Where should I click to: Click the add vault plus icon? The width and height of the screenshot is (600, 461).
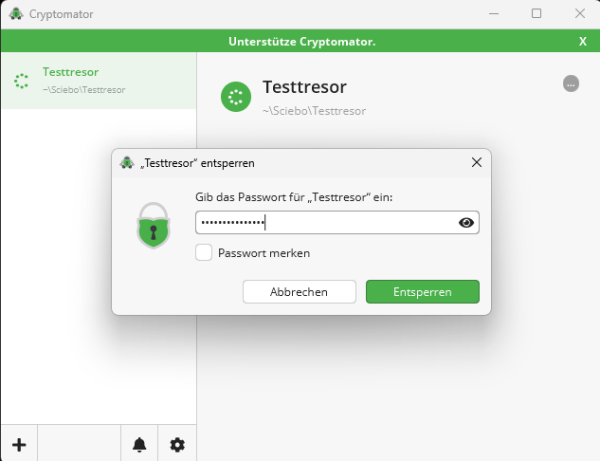[x=19, y=444]
